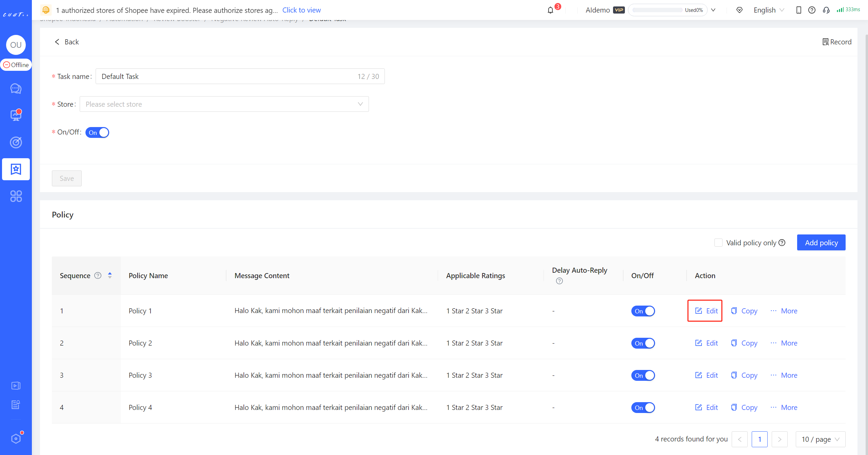Image resolution: width=868 pixels, height=455 pixels.
Task: Click the alert bell in expiry banner
Action: [x=46, y=10]
